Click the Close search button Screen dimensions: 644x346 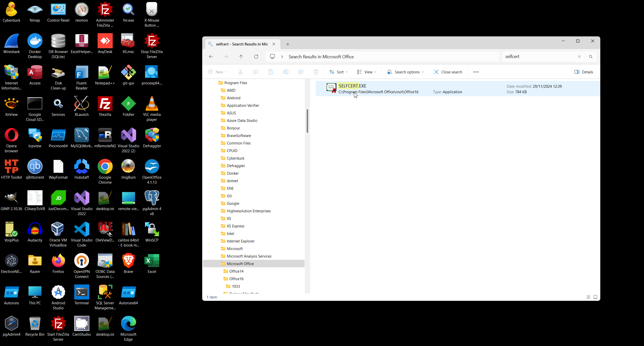[x=448, y=72]
